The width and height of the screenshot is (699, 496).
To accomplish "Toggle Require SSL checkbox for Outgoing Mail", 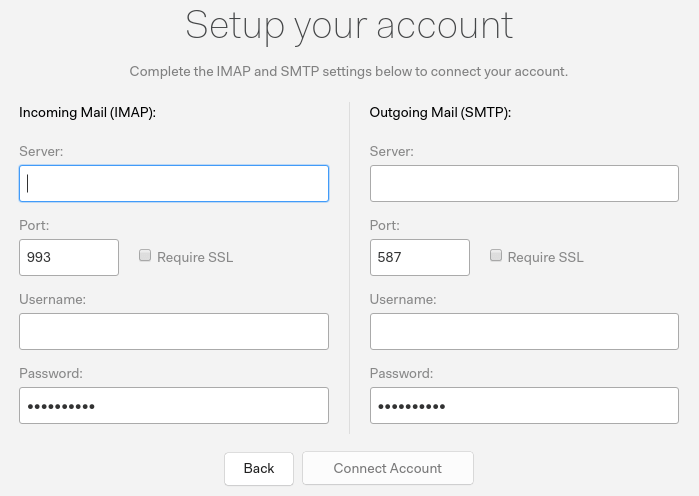I will click(496, 256).
